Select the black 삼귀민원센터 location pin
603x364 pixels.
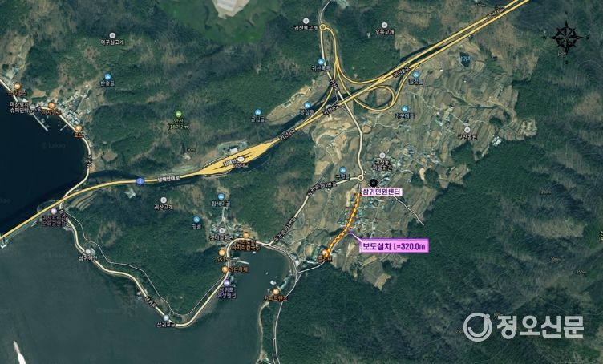pos(372,183)
